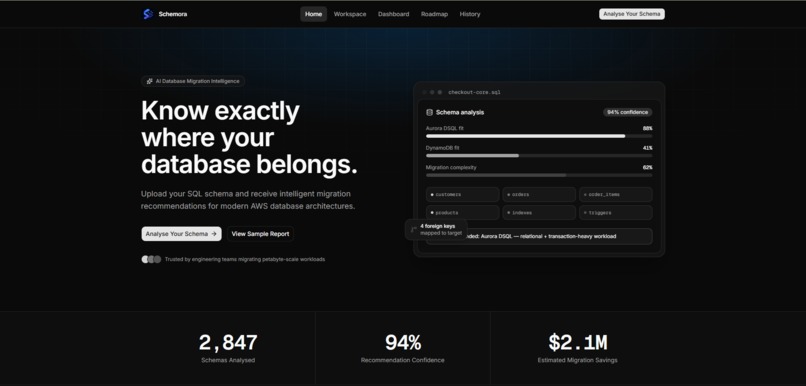Click the sparkle icon in the AI badge
The height and width of the screenshot is (386, 806).
[149, 81]
